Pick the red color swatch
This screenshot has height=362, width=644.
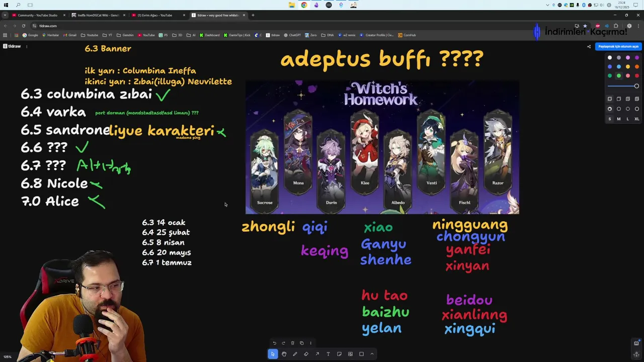[x=637, y=76]
